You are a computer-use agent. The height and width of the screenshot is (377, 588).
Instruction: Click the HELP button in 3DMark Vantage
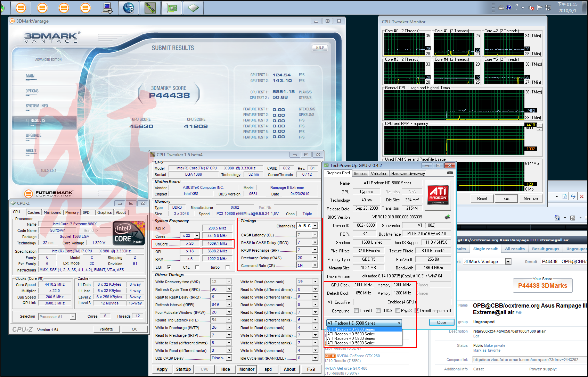point(320,48)
